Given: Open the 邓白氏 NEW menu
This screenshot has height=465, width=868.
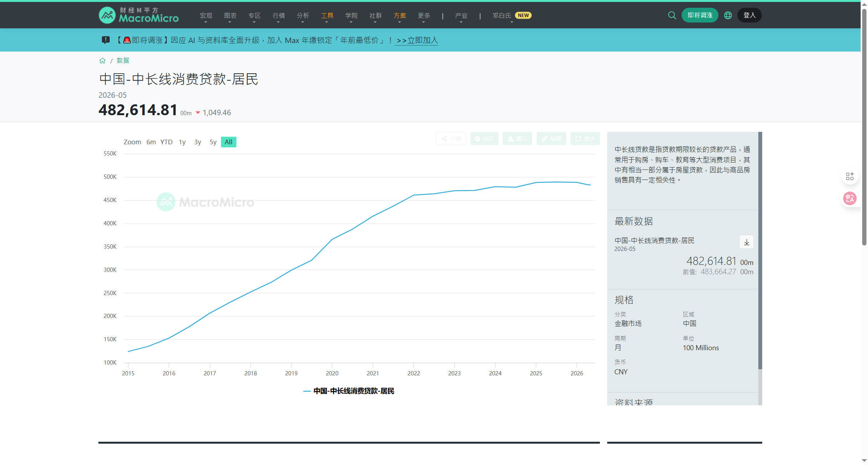Looking at the screenshot, I should 512,16.
